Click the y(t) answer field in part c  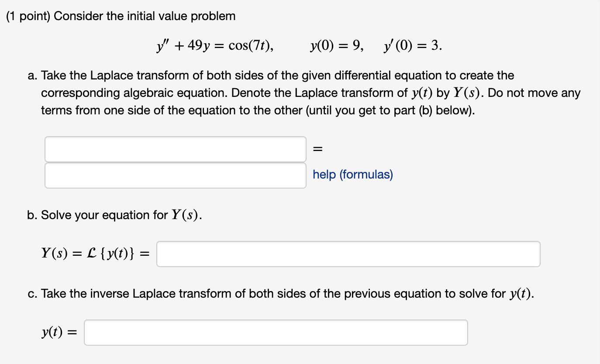(276, 332)
